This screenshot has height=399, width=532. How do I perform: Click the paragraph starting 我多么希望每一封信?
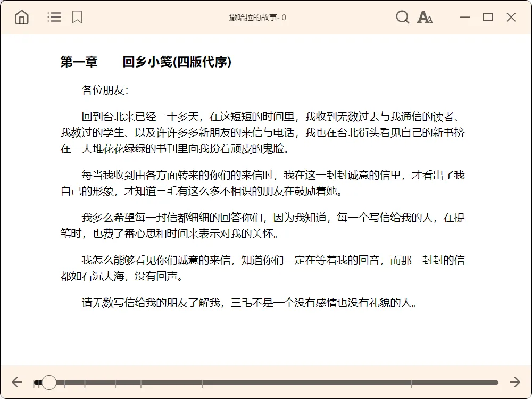pos(262,226)
